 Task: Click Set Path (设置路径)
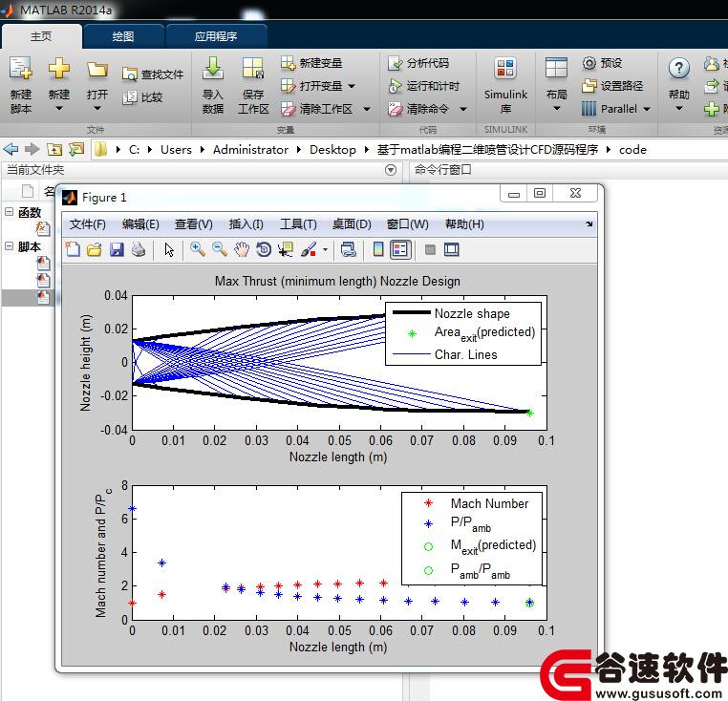(612, 86)
